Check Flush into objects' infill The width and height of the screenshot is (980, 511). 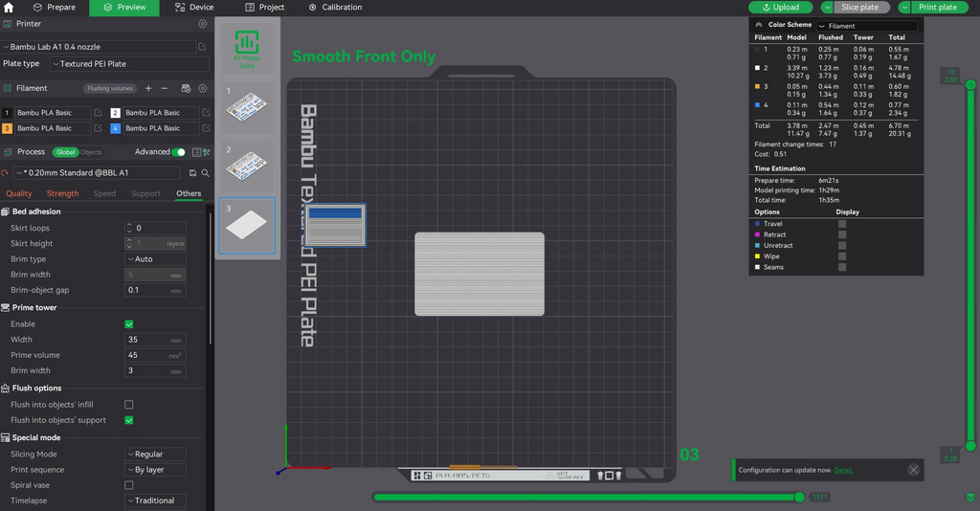click(129, 405)
